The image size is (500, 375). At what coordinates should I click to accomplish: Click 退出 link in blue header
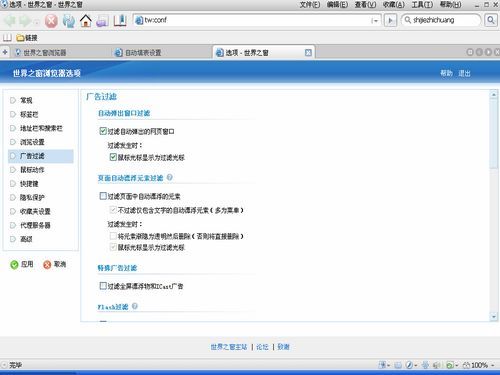tap(464, 73)
